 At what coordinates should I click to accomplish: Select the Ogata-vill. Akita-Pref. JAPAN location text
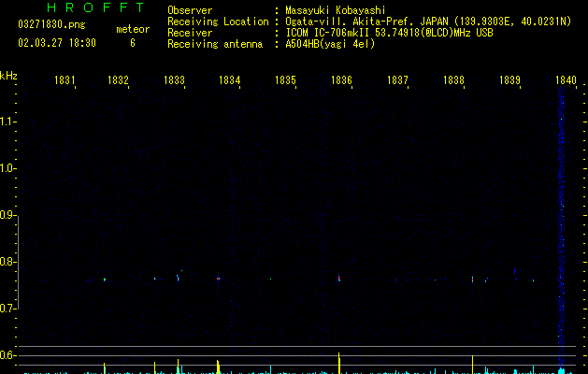(428, 22)
